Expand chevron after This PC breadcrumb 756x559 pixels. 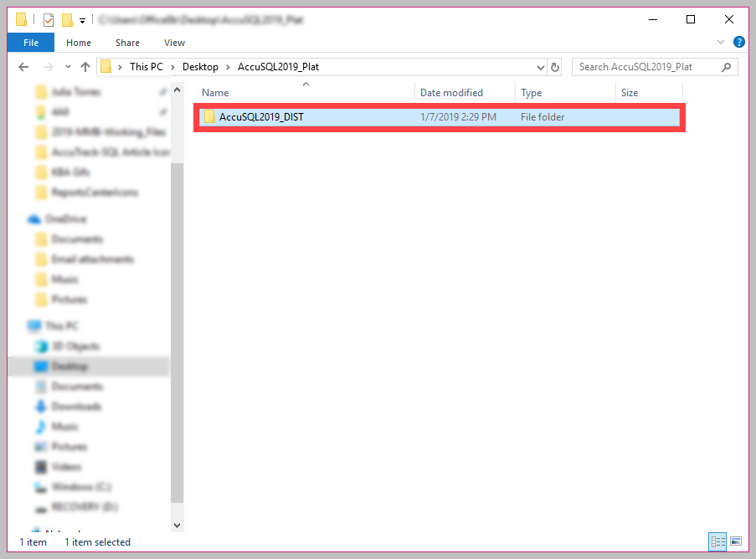[x=172, y=67]
